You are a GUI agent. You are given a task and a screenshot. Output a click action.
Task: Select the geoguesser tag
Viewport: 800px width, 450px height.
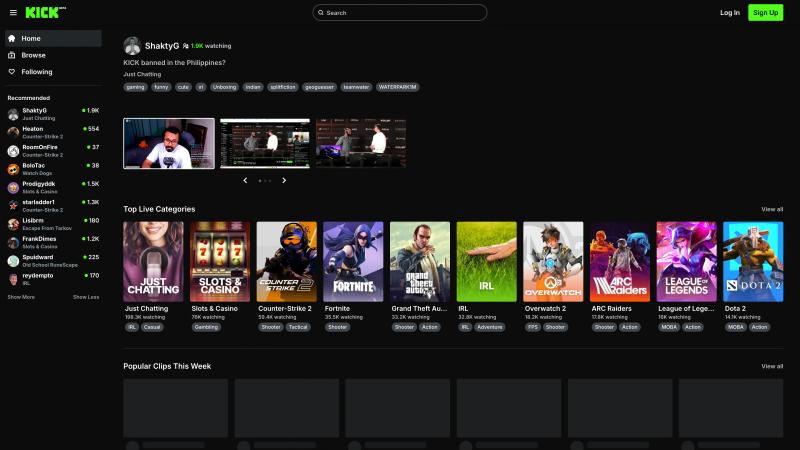[319, 87]
